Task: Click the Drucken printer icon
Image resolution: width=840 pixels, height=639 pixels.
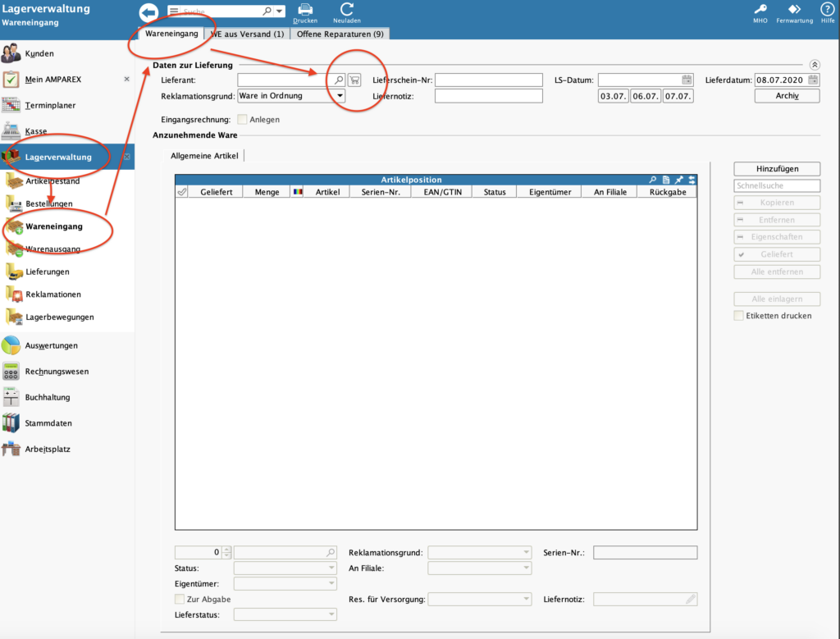Action: (305, 10)
